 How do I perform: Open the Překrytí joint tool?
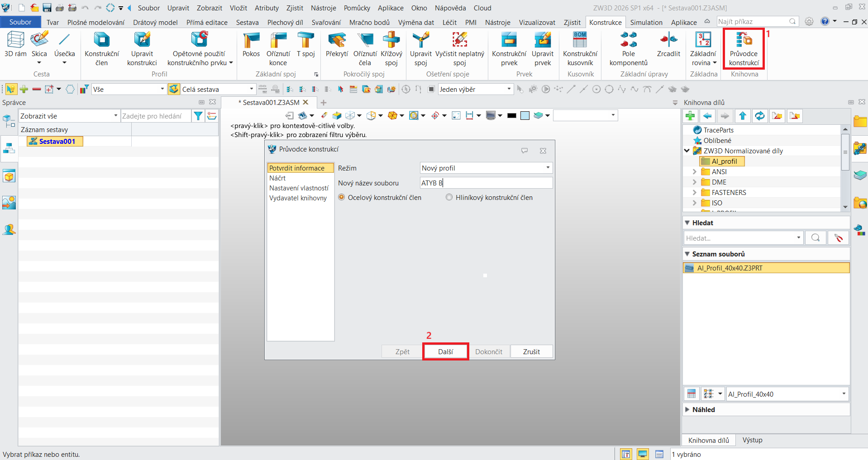tap(337, 44)
